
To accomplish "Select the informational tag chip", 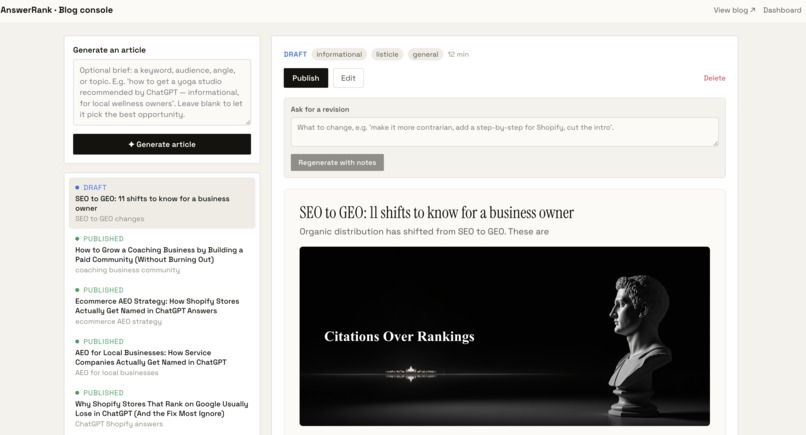I will pos(339,55).
